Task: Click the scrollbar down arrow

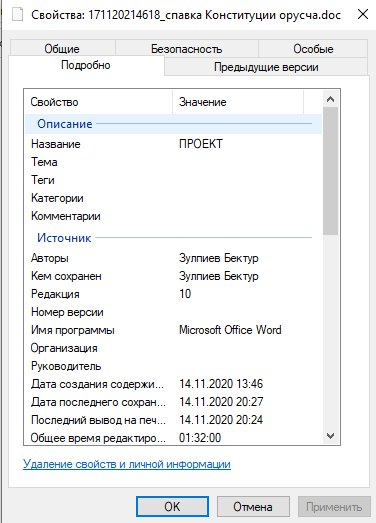Action: point(331,436)
